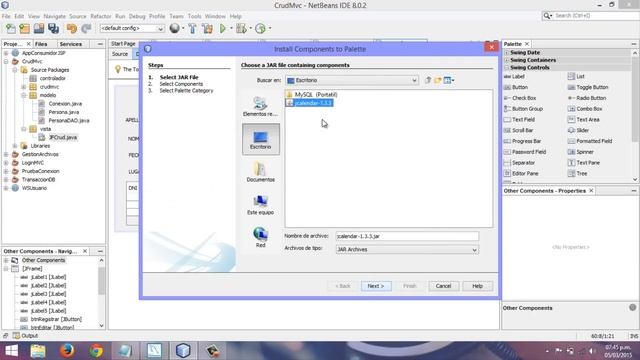Click the Cancel button in the wizard

(443, 286)
